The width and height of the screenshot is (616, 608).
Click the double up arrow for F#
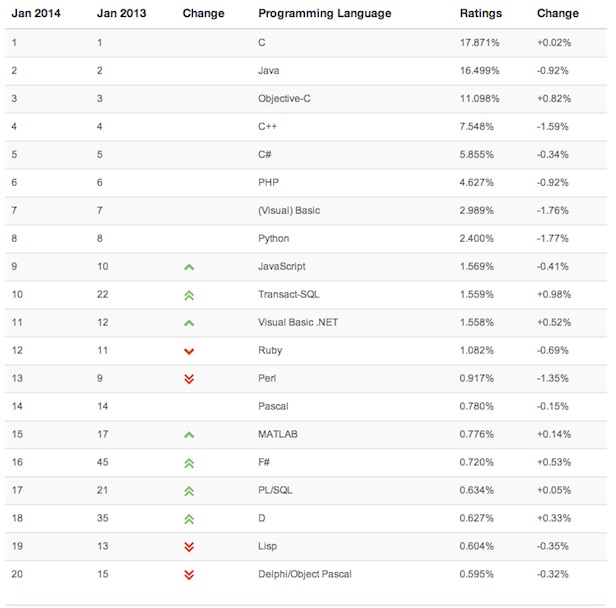[x=189, y=463]
